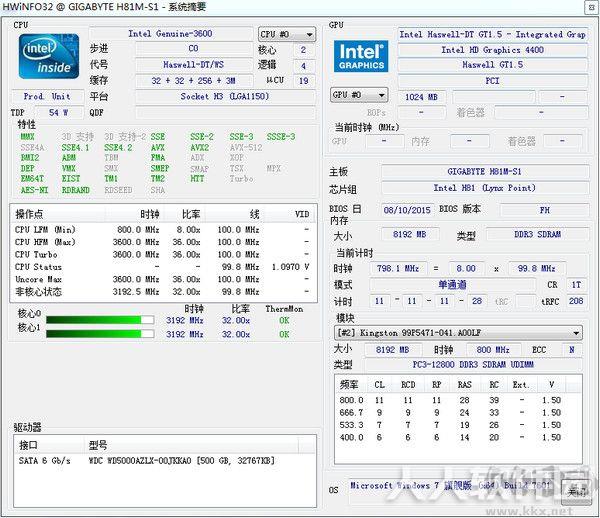
Task: Select the CPU Status row
Action: click(163, 267)
